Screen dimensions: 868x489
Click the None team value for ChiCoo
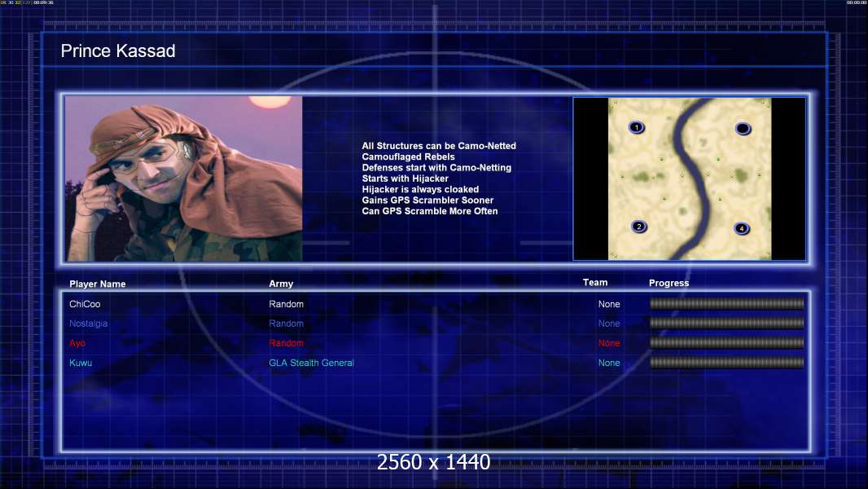[x=609, y=304]
